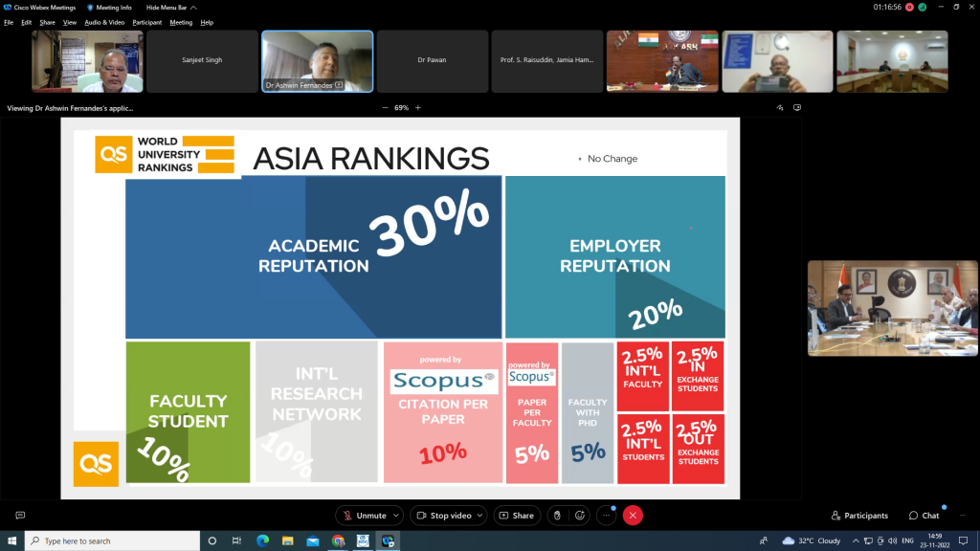
Task: Select Dr Ashwin Fernandes video tile
Action: (318, 61)
